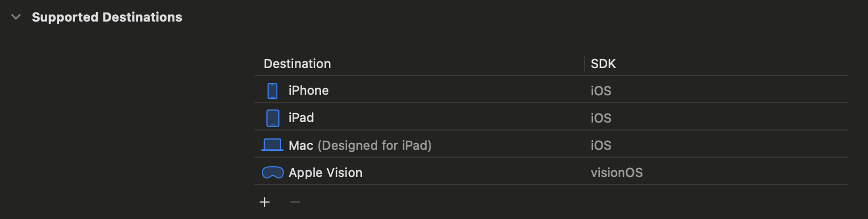Click the visionOS SDK cell
The image size is (868, 219).
point(617,172)
